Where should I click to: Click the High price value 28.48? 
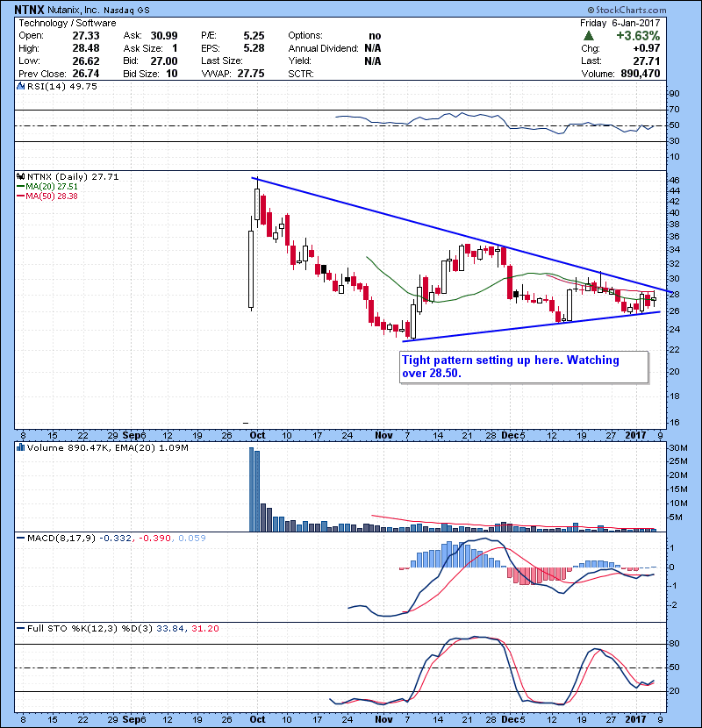point(86,48)
